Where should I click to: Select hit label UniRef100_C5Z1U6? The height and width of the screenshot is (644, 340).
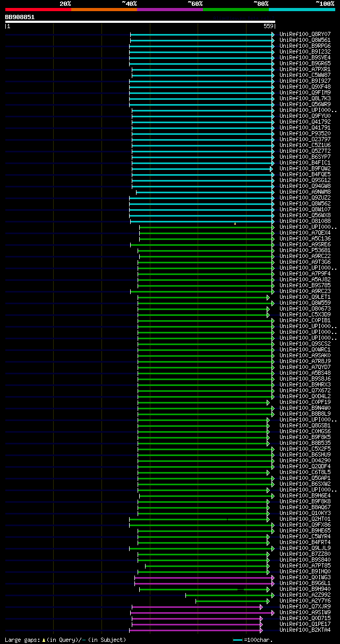click(305, 145)
